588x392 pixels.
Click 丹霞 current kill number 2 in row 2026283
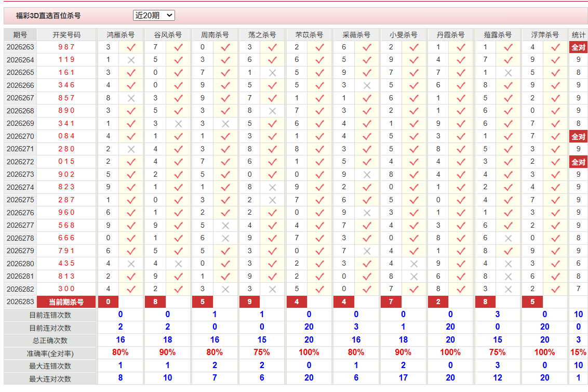(x=438, y=302)
